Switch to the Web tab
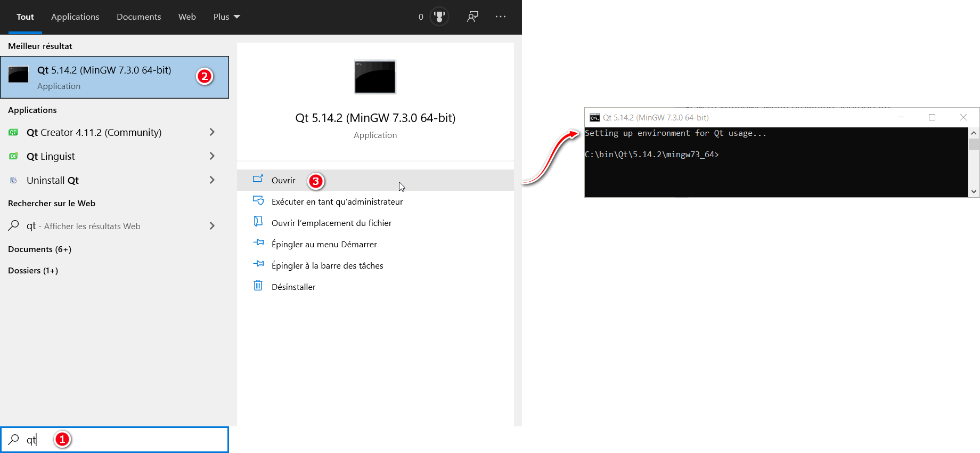Screen dimensions: 980x453 click(x=187, y=17)
